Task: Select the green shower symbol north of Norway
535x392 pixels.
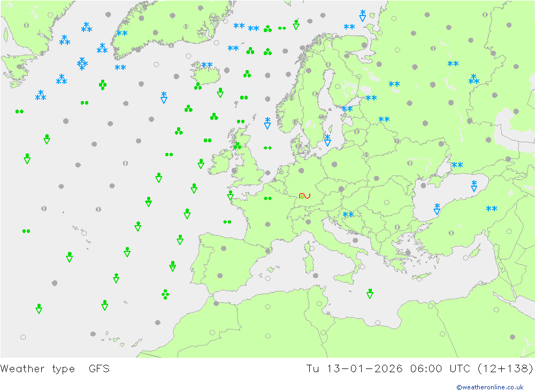Action: [x=296, y=25]
